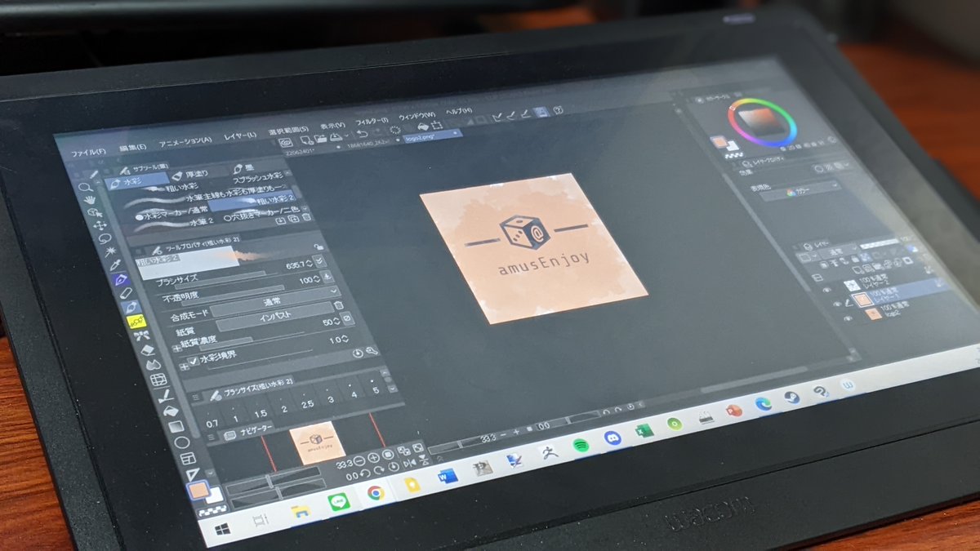Select the Move layer cross-arrow tool
The width and height of the screenshot is (980, 551).
(x=100, y=225)
